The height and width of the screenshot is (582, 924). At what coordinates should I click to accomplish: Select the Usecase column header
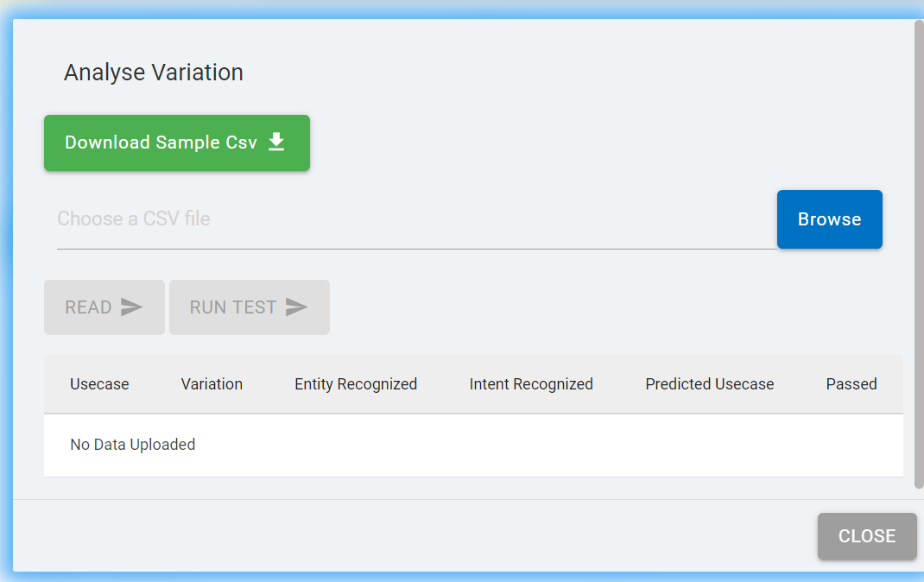pyautogui.click(x=99, y=384)
